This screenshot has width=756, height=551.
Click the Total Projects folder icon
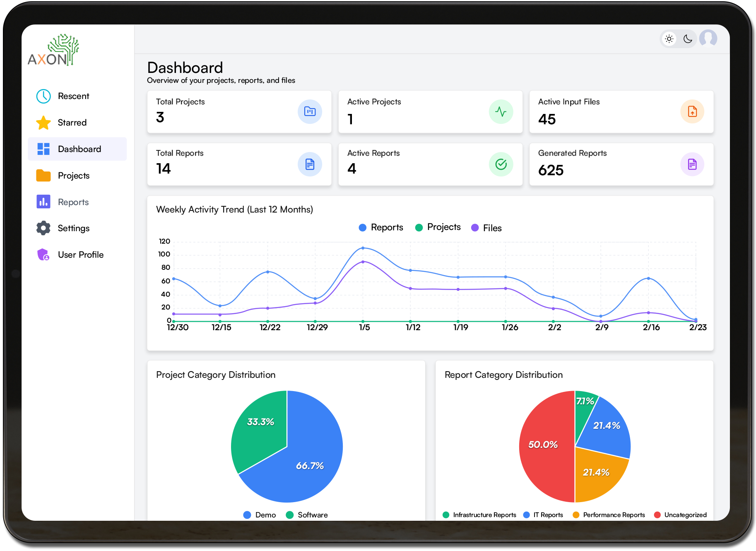[x=310, y=111]
